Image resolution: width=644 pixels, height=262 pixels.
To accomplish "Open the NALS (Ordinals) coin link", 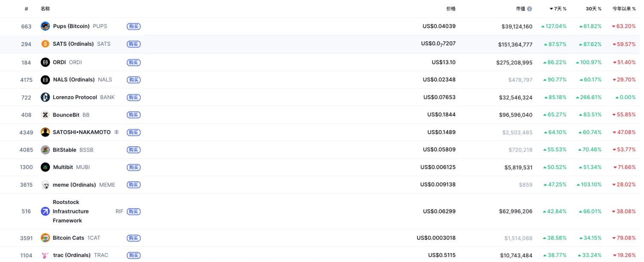I will (x=73, y=80).
